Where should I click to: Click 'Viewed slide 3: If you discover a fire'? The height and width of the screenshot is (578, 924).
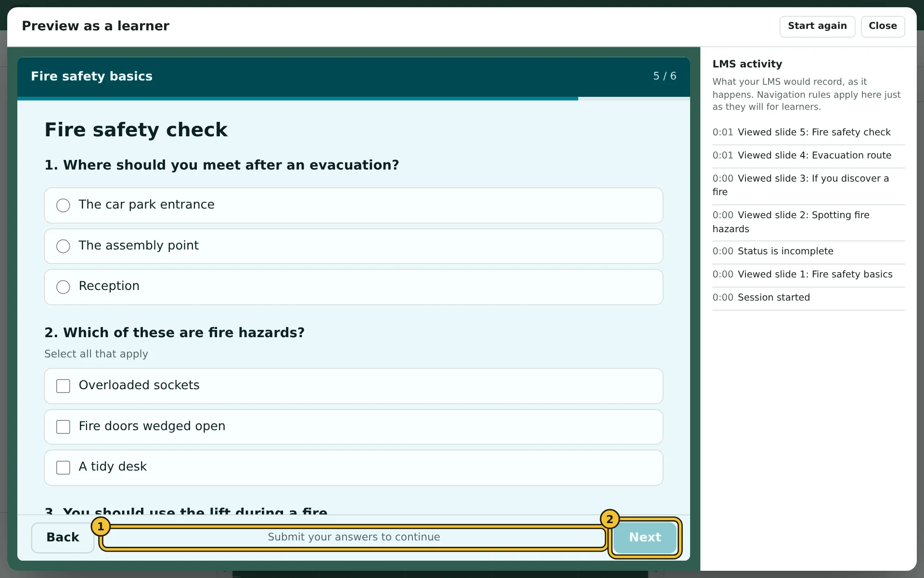tap(808, 185)
